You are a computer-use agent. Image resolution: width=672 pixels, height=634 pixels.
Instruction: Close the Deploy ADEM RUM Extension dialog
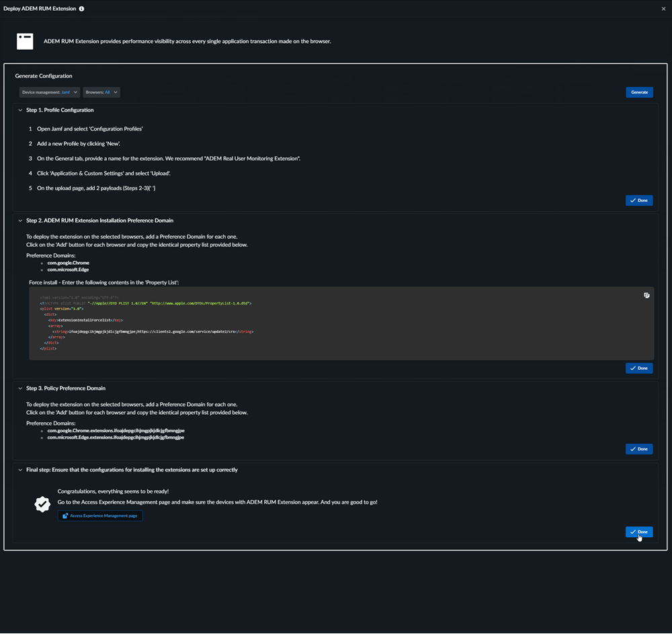[663, 9]
